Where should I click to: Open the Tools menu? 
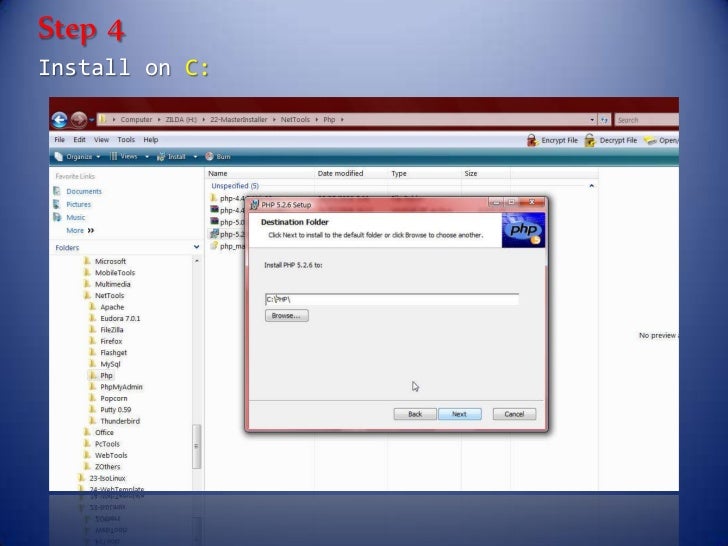click(x=126, y=140)
